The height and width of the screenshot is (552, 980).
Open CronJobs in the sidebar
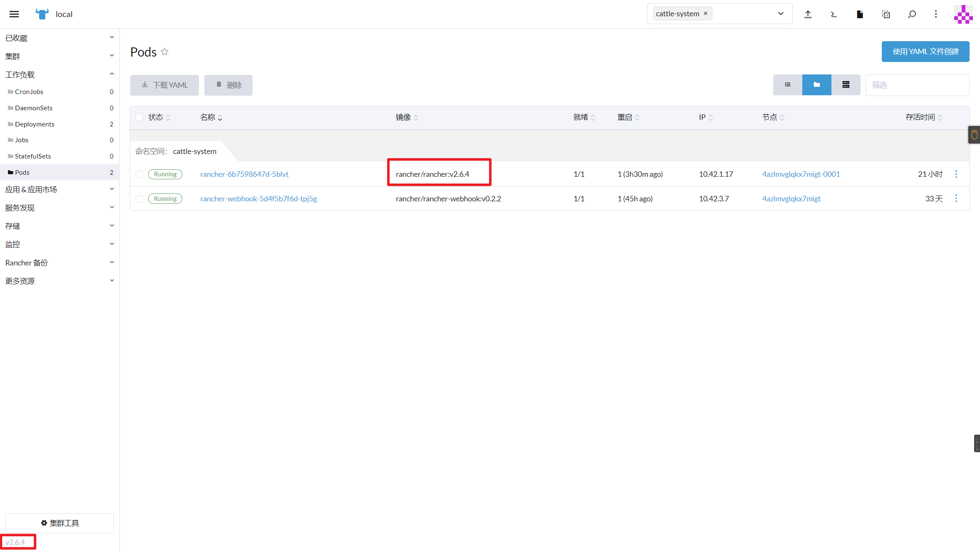tap(60, 92)
